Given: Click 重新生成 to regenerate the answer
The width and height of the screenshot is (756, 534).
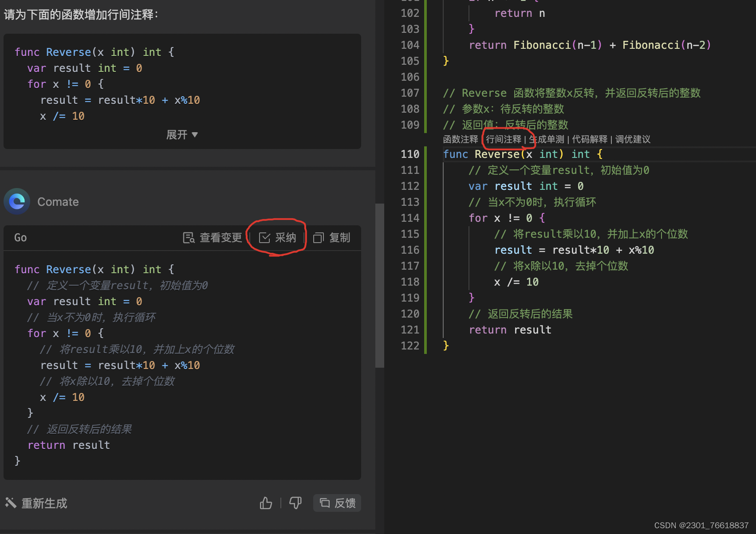Looking at the screenshot, I should pos(36,503).
